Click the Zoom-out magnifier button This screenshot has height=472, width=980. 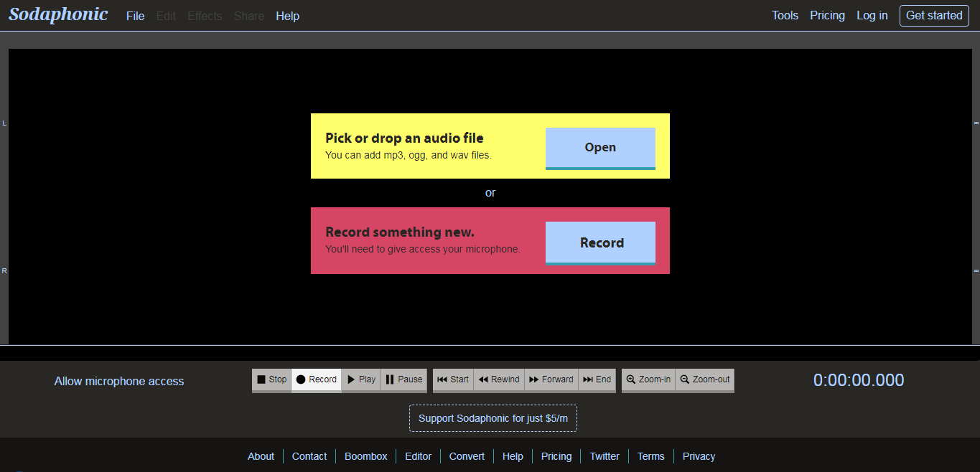[x=705, y=380]
